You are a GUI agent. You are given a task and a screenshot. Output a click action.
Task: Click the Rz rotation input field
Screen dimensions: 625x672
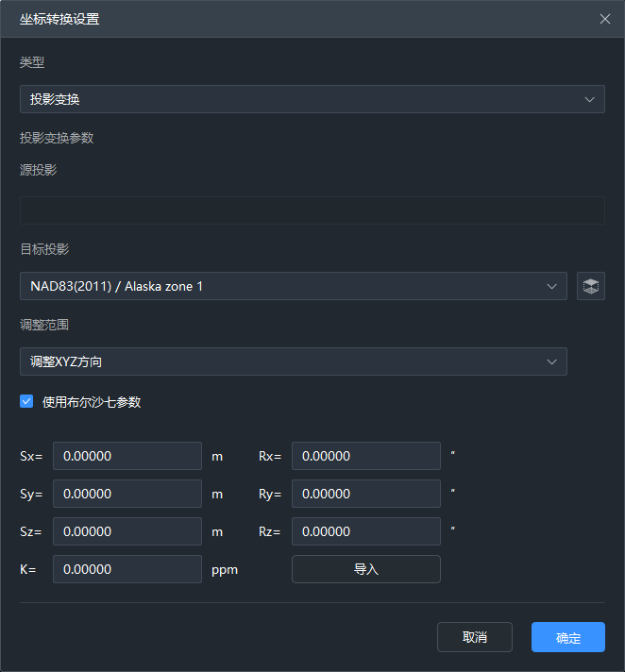pyautogui.click(x=365, y=531)
